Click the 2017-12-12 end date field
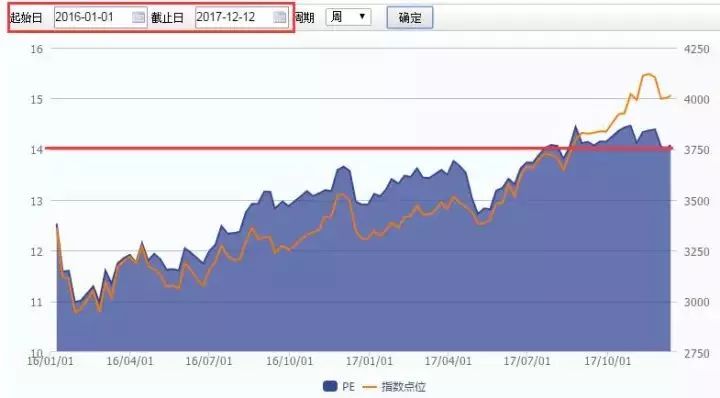The width and height of the screenshot is (720, 398). pyautogui.click(x=242, y=17)
